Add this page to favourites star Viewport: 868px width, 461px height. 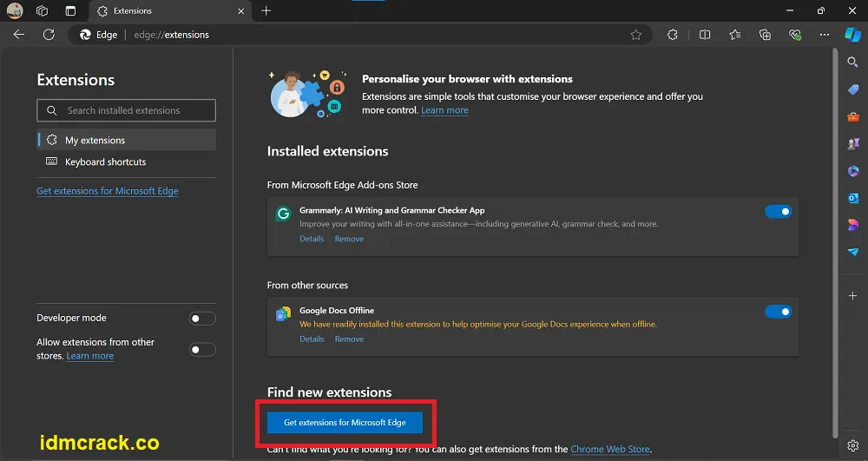click(636, 35)
